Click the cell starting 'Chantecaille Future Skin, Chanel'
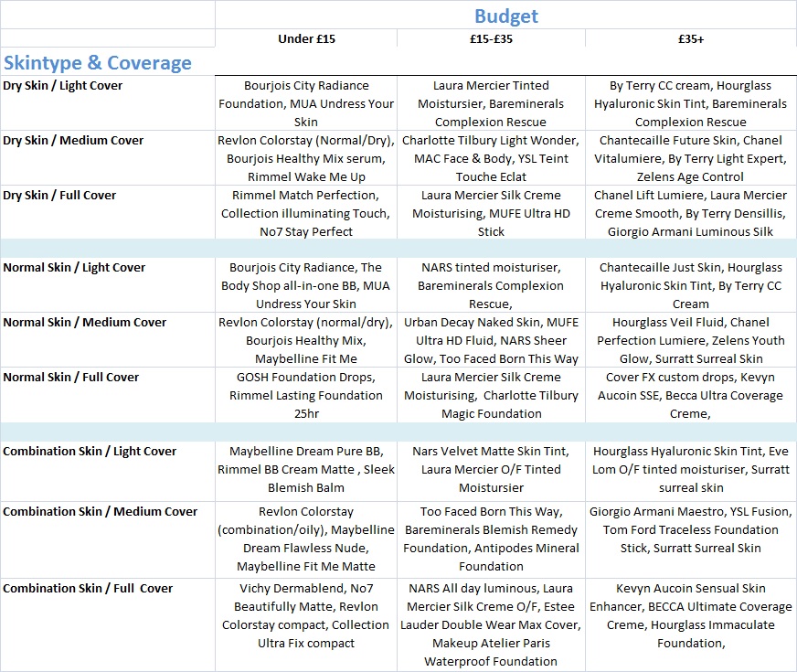The image size is (797, 672). (x=691, y=158)
